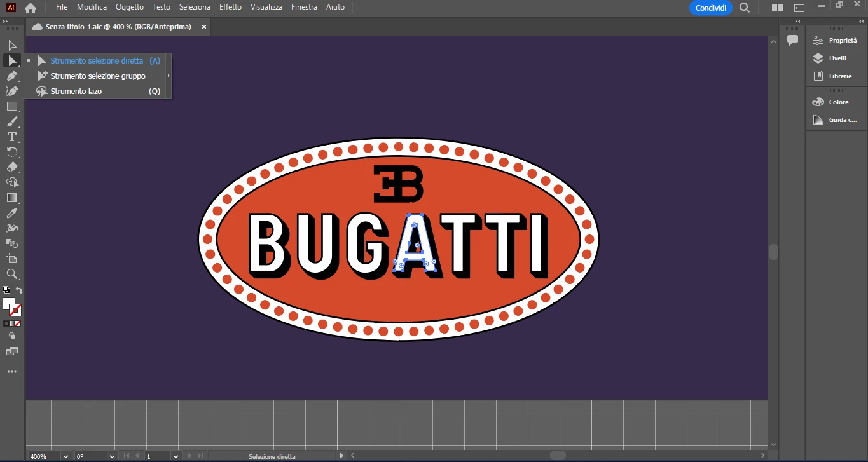
Task: Open the workspace switcher icon
Action: click(x=800, y=8)
